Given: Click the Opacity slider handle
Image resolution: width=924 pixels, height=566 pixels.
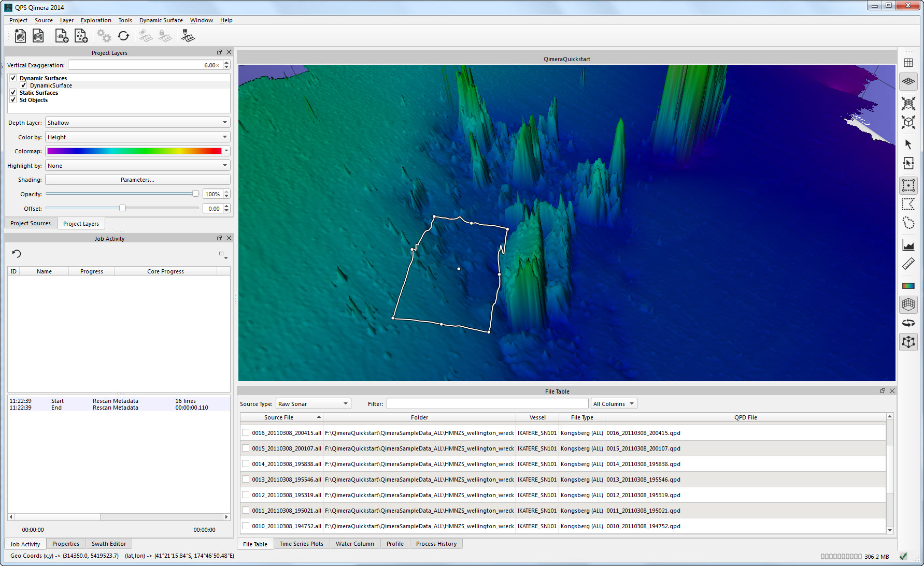Looking at the screenshot, I should 195,194.
